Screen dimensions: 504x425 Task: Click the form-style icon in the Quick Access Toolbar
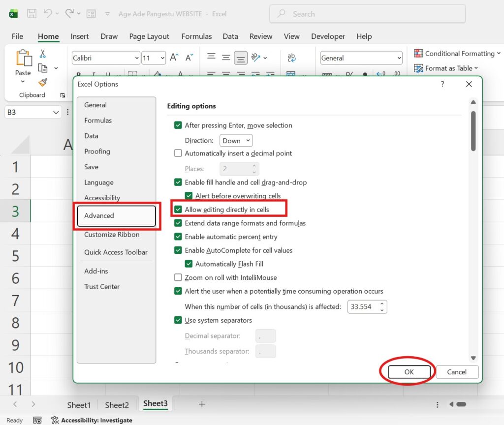pyautogui.click(x=91, y=13)
